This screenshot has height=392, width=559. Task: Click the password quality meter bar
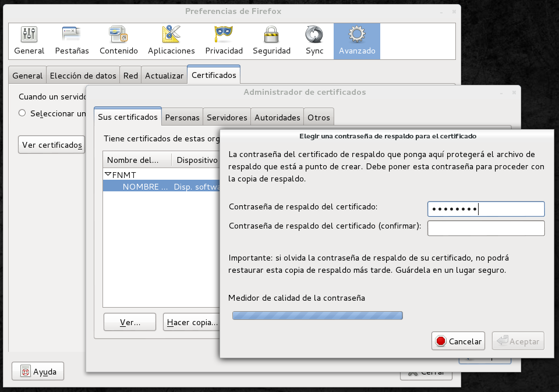point(317,315)
